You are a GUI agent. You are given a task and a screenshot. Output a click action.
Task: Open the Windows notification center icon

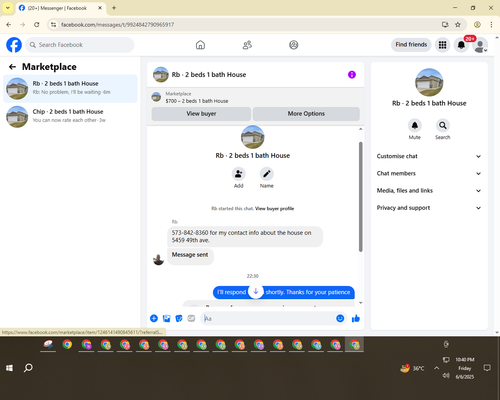coord(487,368)
